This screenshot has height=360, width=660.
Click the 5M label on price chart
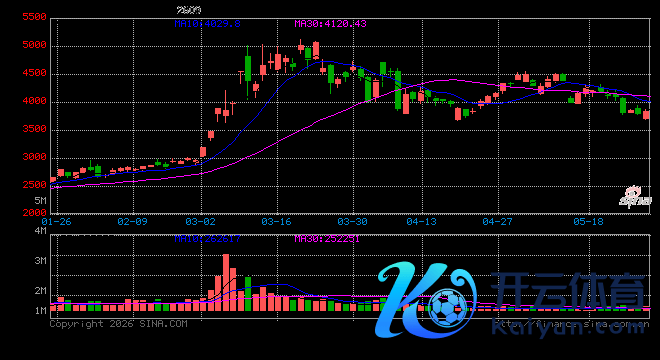tap(40, 200)
